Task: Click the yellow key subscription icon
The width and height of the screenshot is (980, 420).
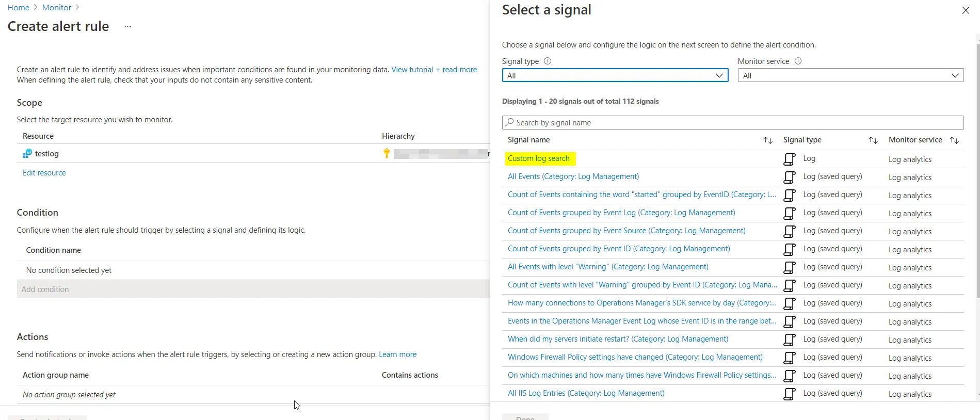Action: coord(387,153)
